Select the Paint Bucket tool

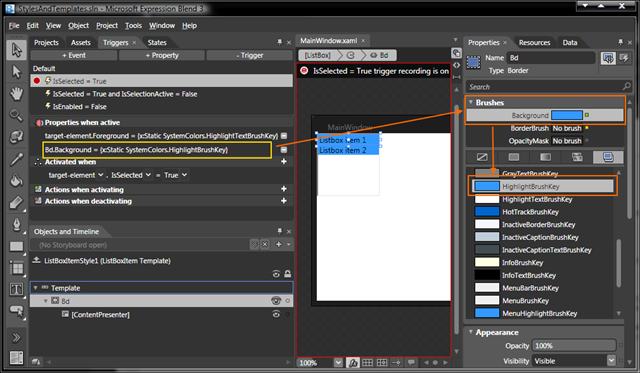point(16,180)
